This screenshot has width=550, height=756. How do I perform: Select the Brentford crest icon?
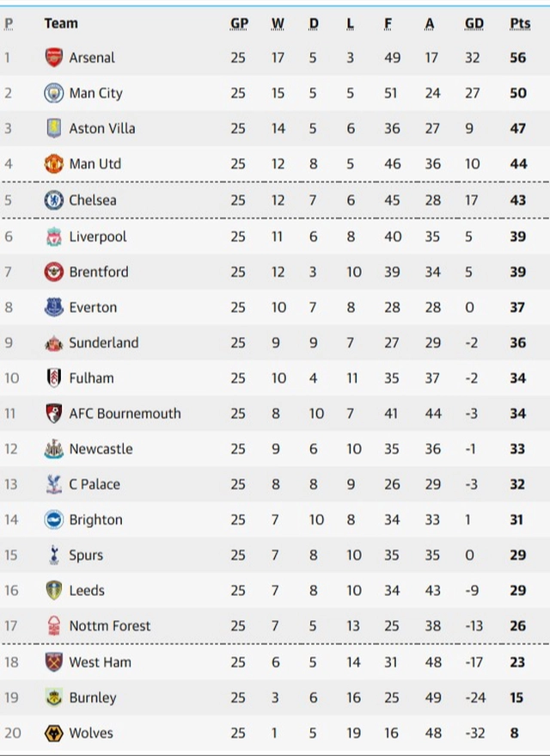54,272
